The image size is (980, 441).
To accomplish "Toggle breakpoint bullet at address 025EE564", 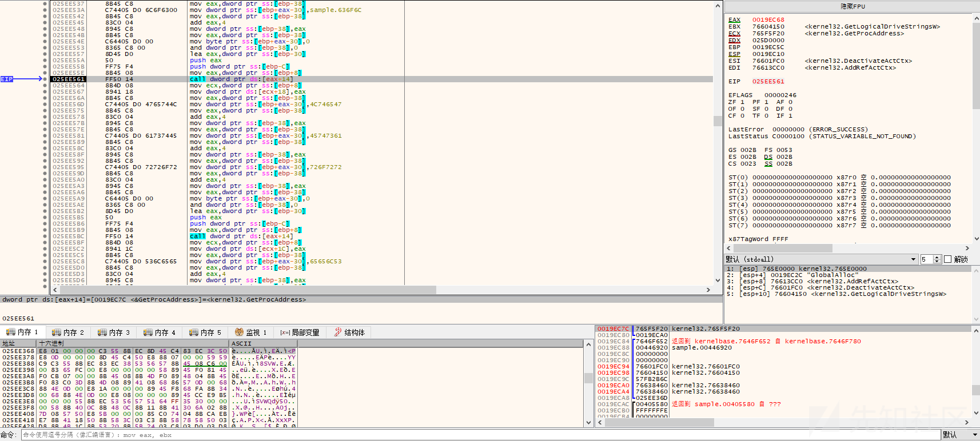I will (45, 86).
